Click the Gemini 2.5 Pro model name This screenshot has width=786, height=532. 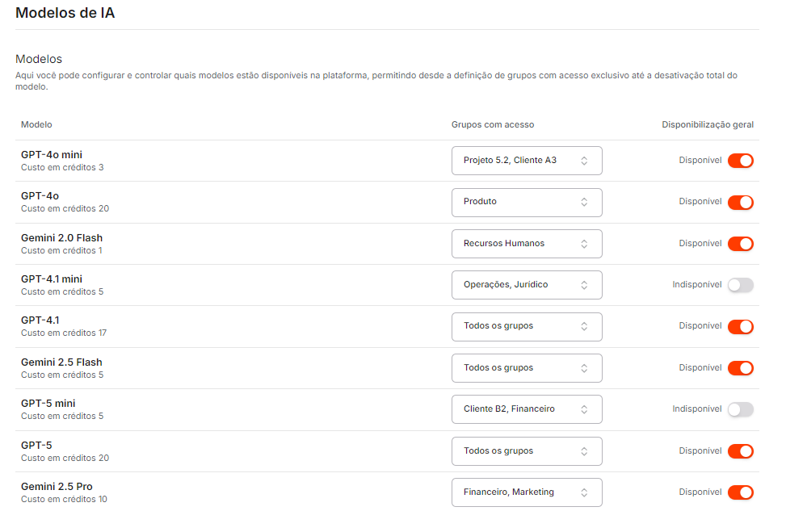coord(57,487)
